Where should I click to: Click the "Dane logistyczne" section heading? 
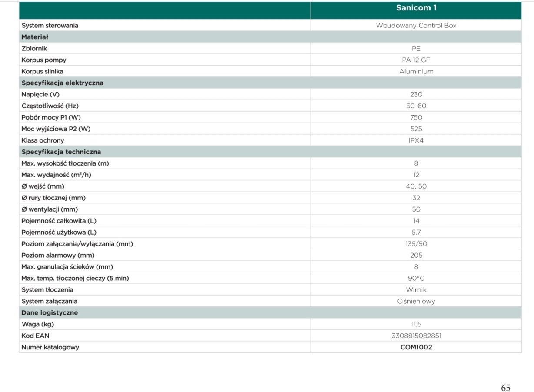(50, 313)
